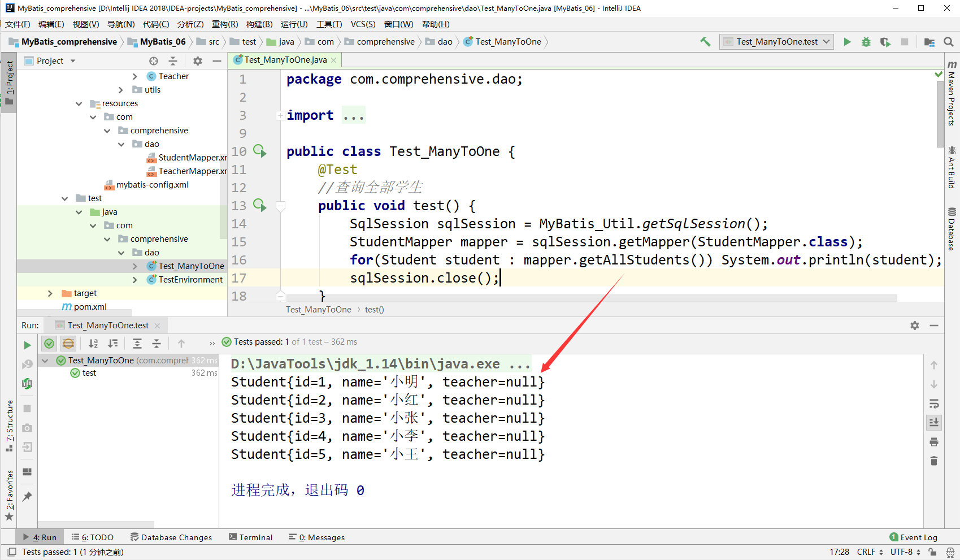The height and width of the screenshot is (560, 960).
Task: Collapse Test_ManyToOne results node
Action: [45, 361]
